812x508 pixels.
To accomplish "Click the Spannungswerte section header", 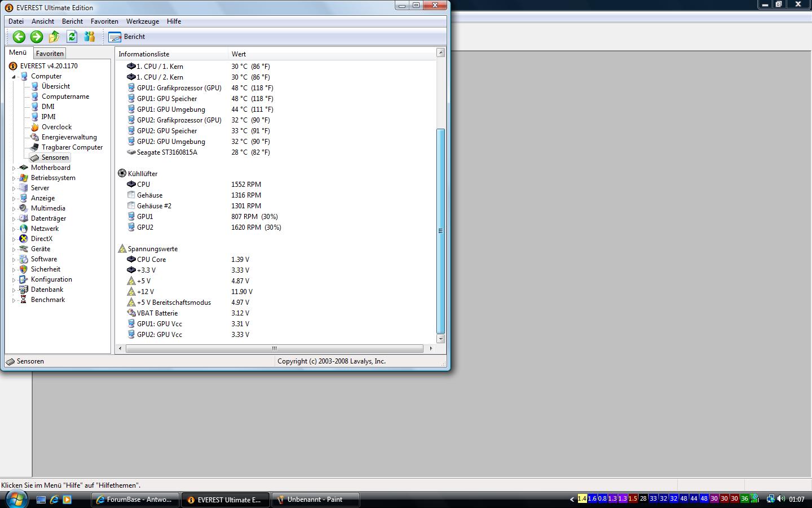I will pos(152,249).
